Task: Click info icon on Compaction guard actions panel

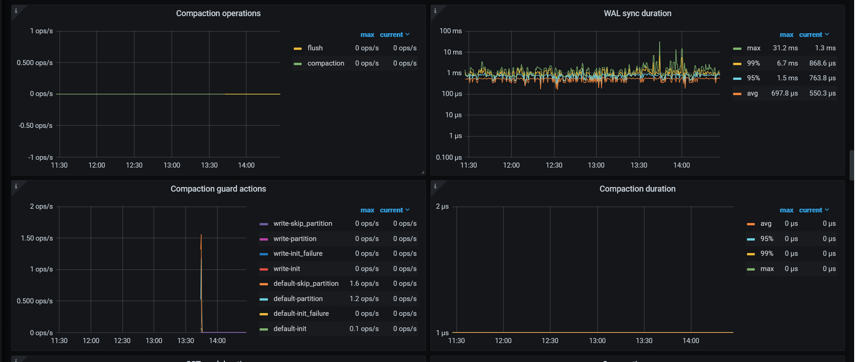Action: (16, 186)
